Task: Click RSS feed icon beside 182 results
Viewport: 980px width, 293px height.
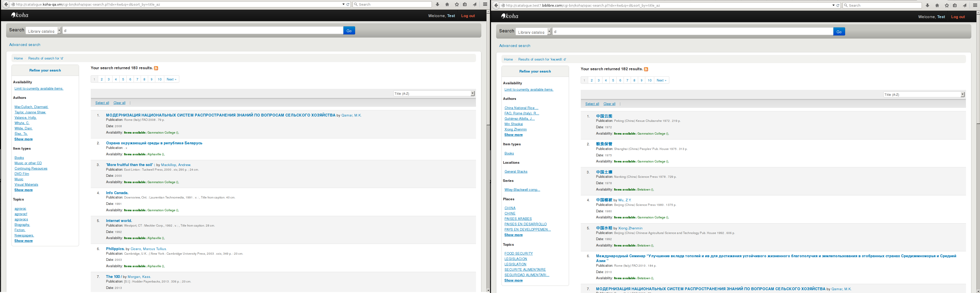Action: 646,69
